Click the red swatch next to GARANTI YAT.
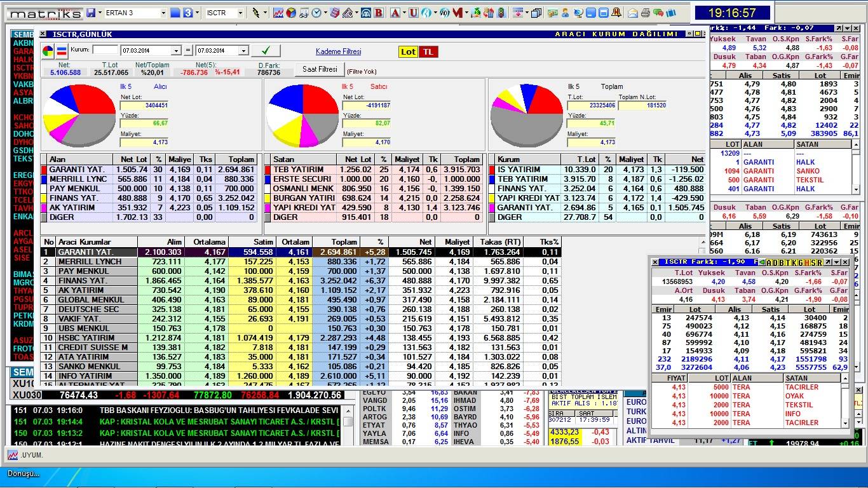Image resolution: width=868 pixels, height=488 pixels. pos(44,170)
